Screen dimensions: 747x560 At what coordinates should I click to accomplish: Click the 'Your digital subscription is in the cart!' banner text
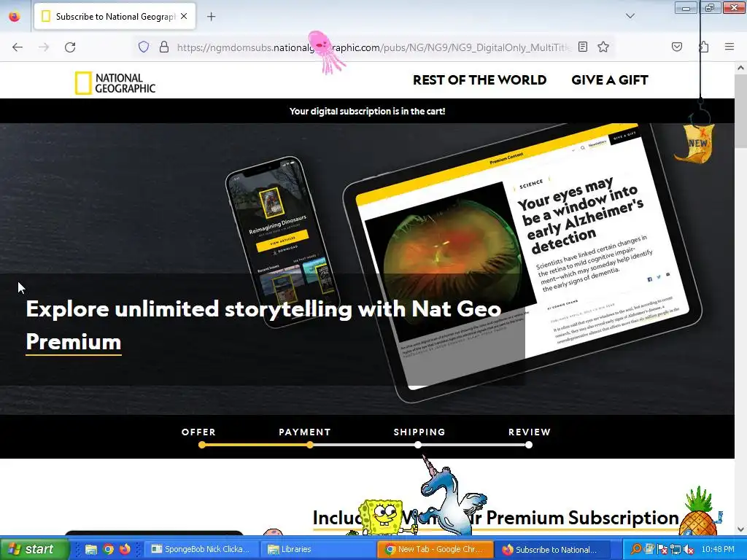(x=368, y=111)
